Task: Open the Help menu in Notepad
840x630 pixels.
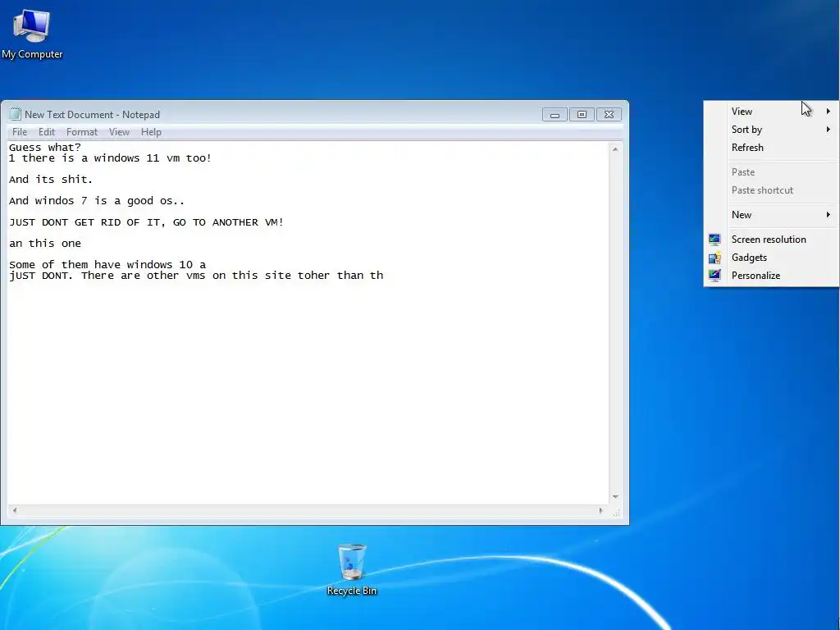Action: [151, 132]
